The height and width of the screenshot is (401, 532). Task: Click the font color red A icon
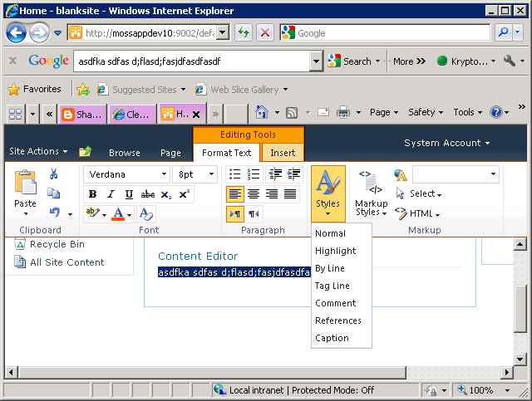point(118,213)
